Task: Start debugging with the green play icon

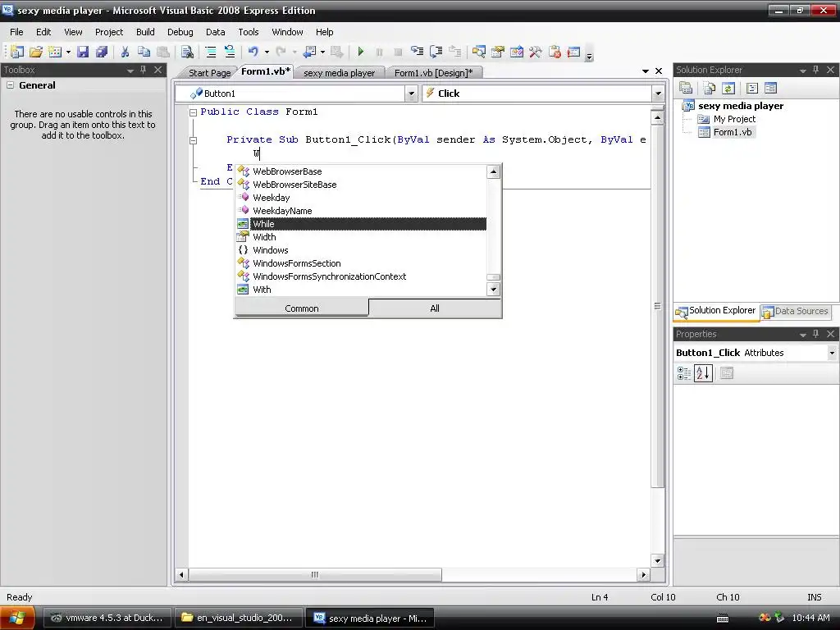Action: pyautogui.click(x=361, y=52)
